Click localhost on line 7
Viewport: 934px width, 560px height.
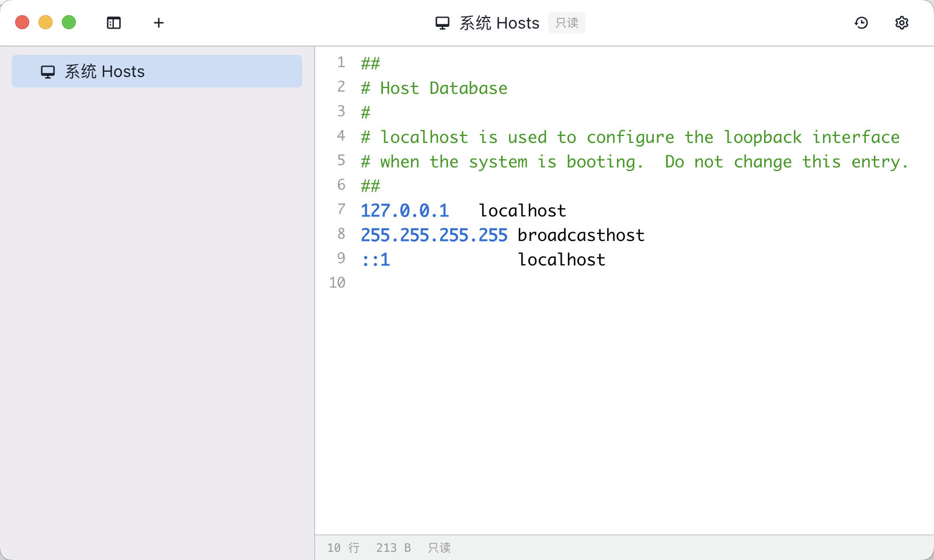coord(522,211)
